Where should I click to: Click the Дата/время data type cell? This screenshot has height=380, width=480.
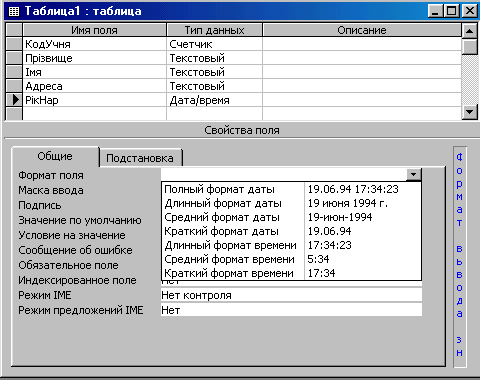coord(215,100)
